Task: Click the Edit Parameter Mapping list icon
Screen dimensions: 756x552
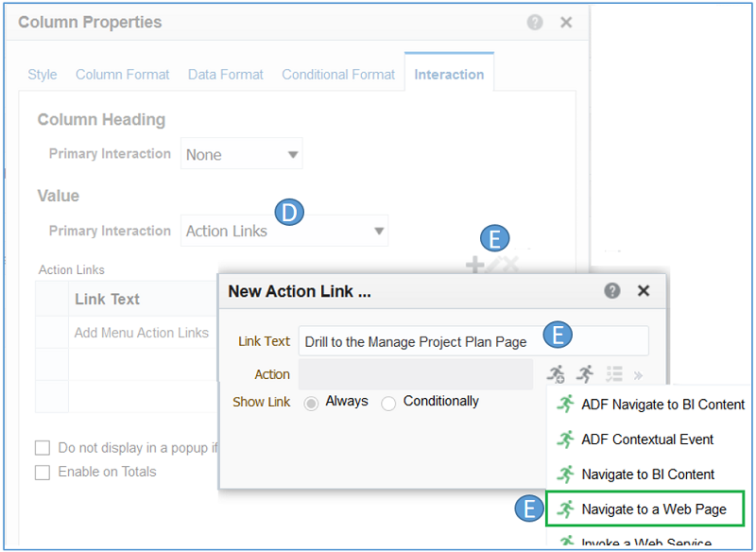Action: (614, 374)
